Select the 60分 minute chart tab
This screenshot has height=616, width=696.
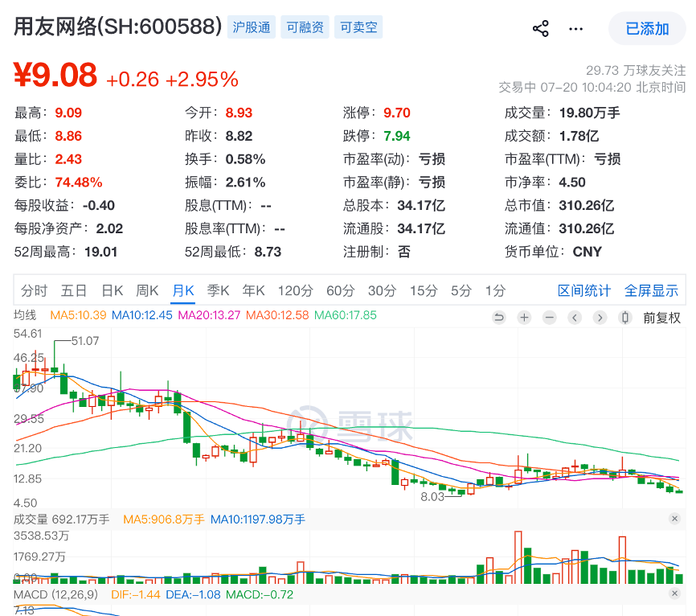tap(341, 291)
